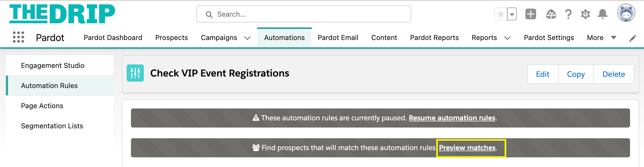Open the help question mark icon
Image resolution: width=644 pixels, height=167 pixels.
point(568,14)
